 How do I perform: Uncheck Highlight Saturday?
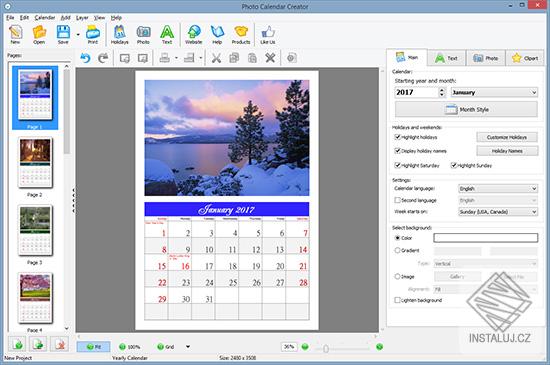tap(397, 165)
